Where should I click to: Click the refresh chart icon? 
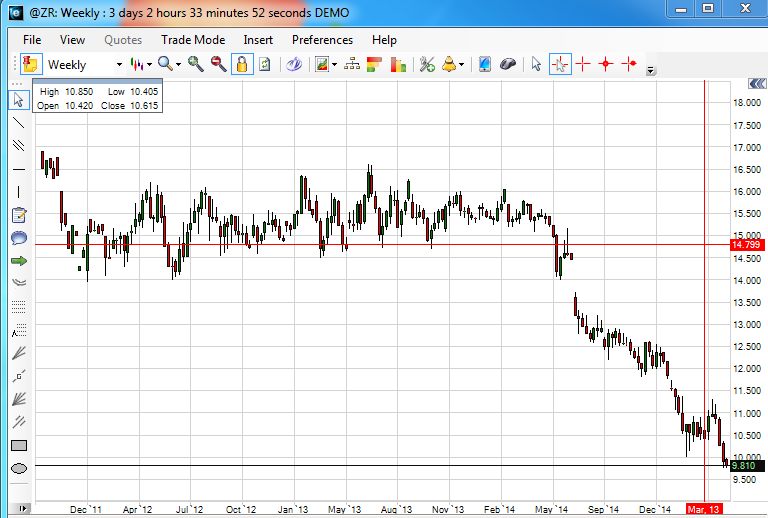(265, 64)
